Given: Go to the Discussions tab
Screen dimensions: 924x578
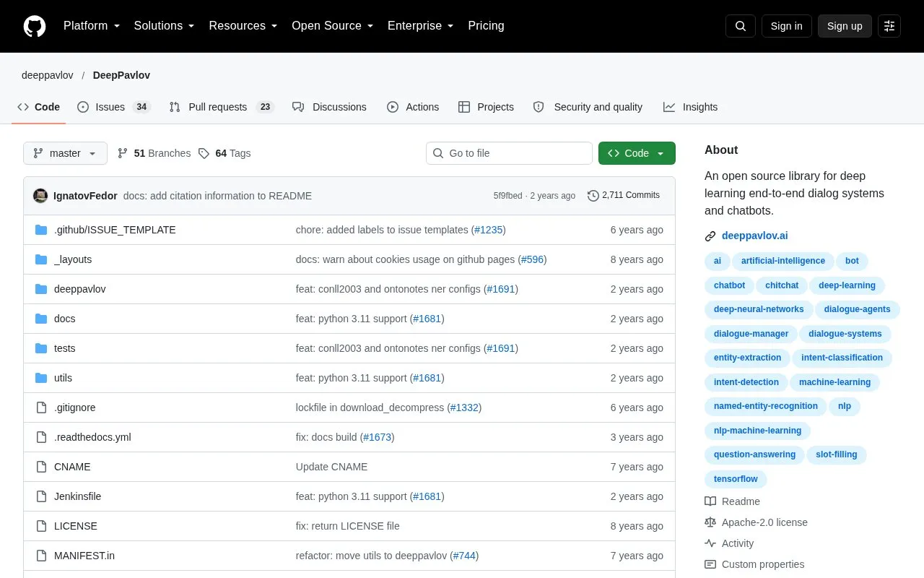Looking at the screenshot, I should (329, 107).
